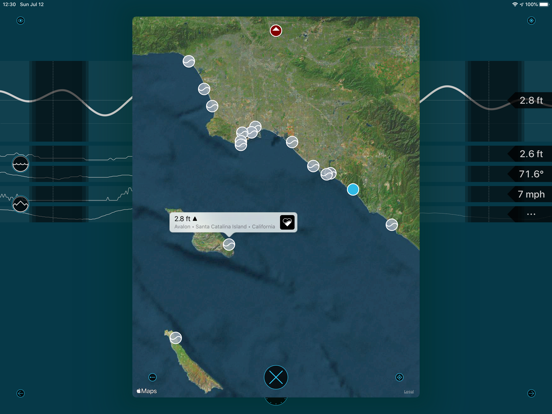Screen dimensions: 552x414
Task: Close the map with the X button
Action: click(276, 377)
